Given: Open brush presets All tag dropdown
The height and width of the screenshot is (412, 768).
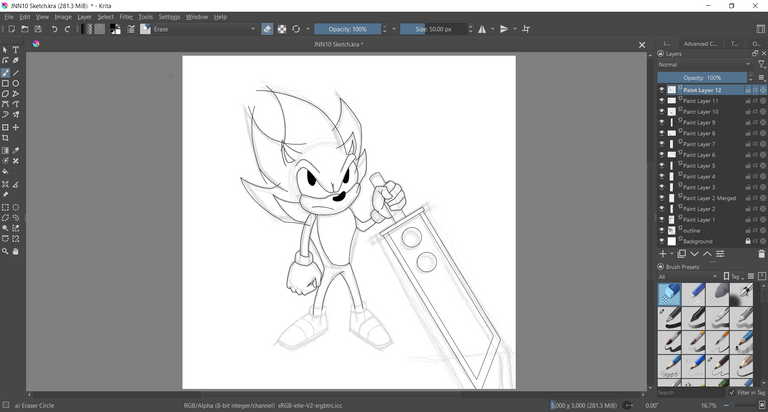Looking at the screenshot, I should pos(688,276).
